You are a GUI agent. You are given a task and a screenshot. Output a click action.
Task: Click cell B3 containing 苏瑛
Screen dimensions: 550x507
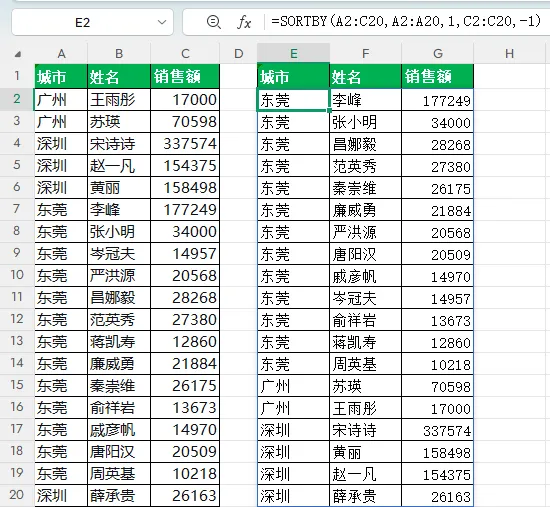pyautogui.click(x=119, y=122)
